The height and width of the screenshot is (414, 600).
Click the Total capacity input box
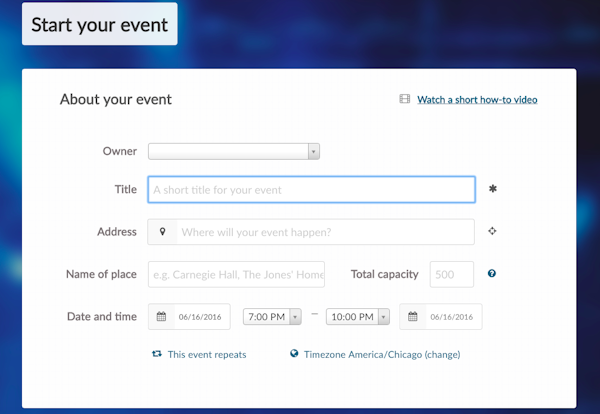click(x=452, y=274)
